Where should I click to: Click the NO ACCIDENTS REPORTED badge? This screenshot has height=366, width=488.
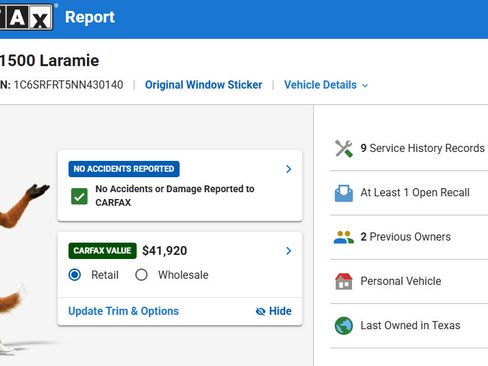tap(124, 169)
